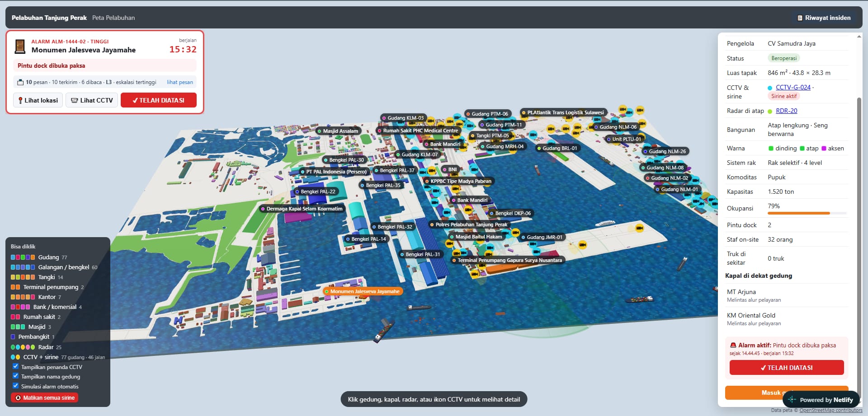Image resolution: width=868 pixels, height=416 pixels.
Task: Click the Netlify logo icon in the badge
Action: pyautogui.click(x=792, y=400)
